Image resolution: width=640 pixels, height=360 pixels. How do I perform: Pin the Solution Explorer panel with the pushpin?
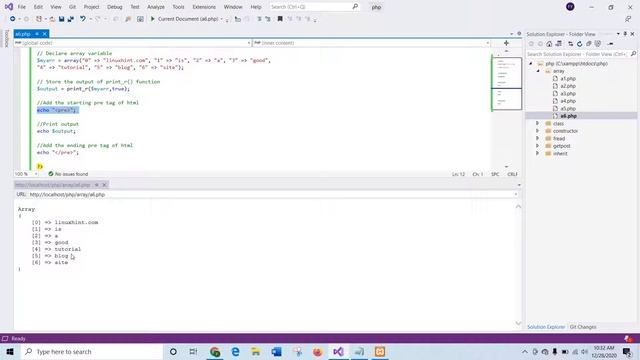pos(625,34)
